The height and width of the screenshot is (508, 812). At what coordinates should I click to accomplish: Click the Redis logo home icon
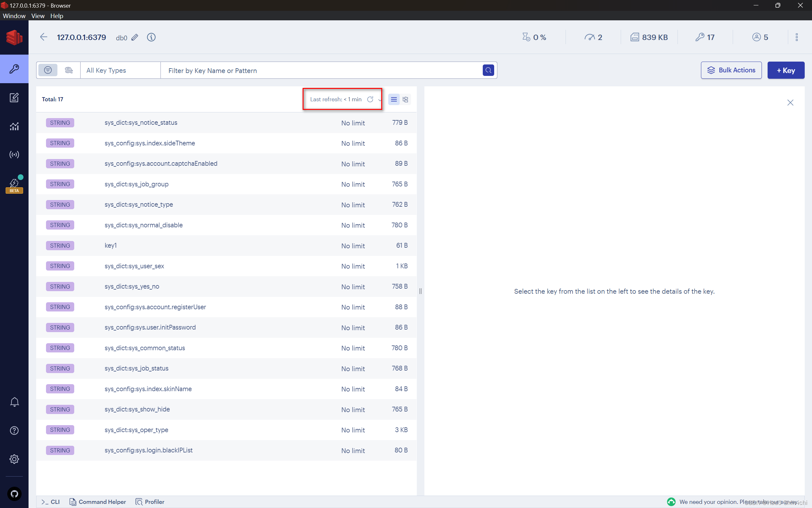coord(14,37)
